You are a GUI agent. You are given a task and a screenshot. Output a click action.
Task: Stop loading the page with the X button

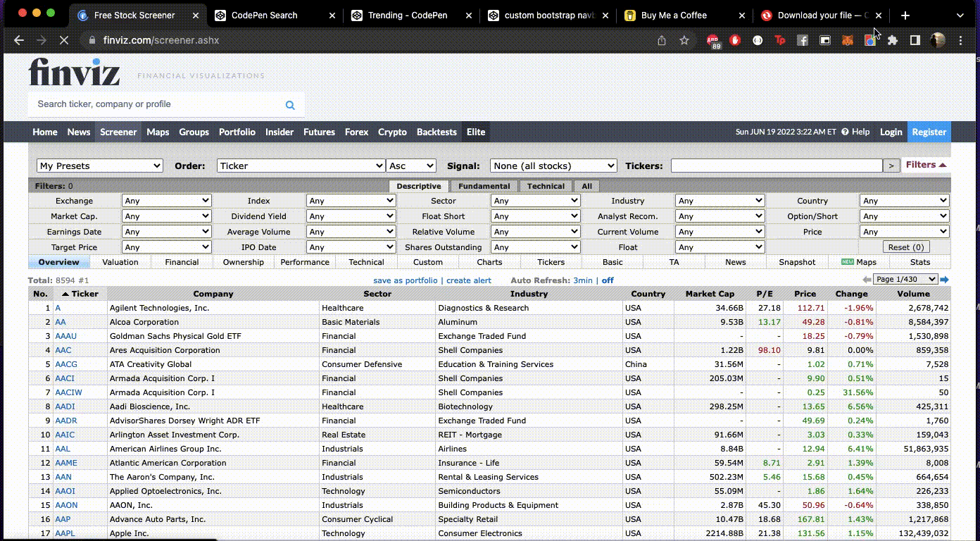click(x=64, y=41)
